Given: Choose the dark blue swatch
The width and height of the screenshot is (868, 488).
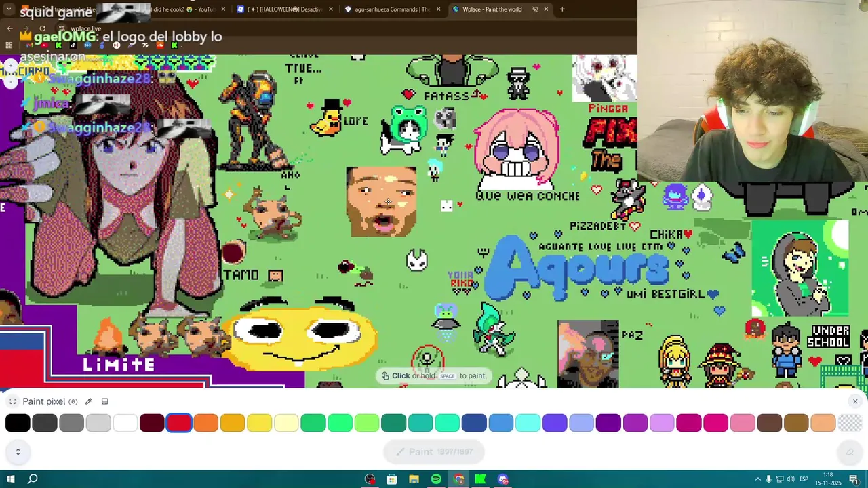Looking at the screenshot, I should click(474, 423).
